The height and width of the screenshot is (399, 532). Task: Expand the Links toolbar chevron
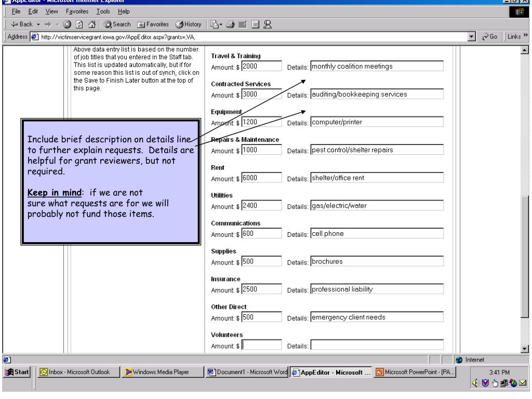(x=526, y=36)
